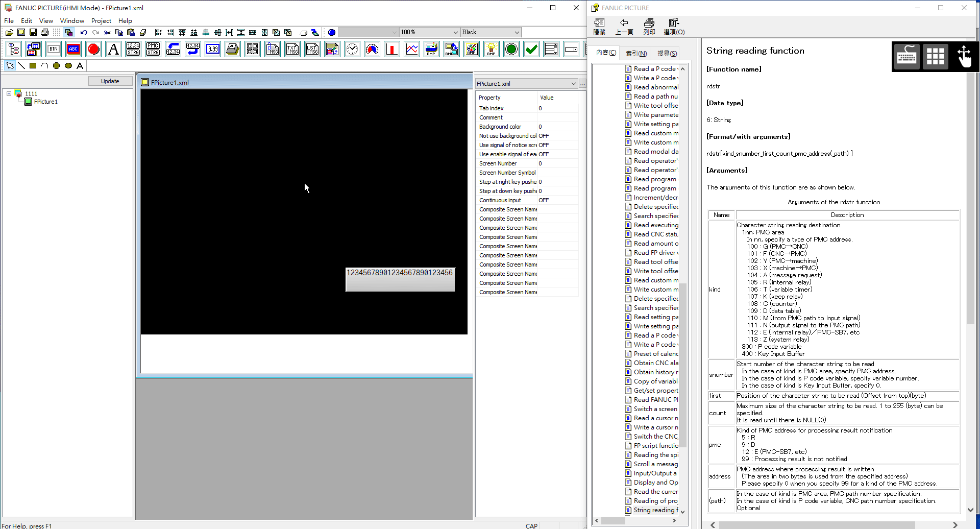
Task: Select the ellipse drawing tool
Action: click(68, 66)
